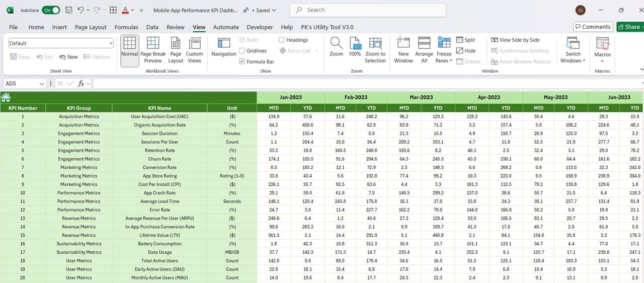This screenshot has width=644, height=283.
Task: Click the font color red swatch
Action: (125, 10)
